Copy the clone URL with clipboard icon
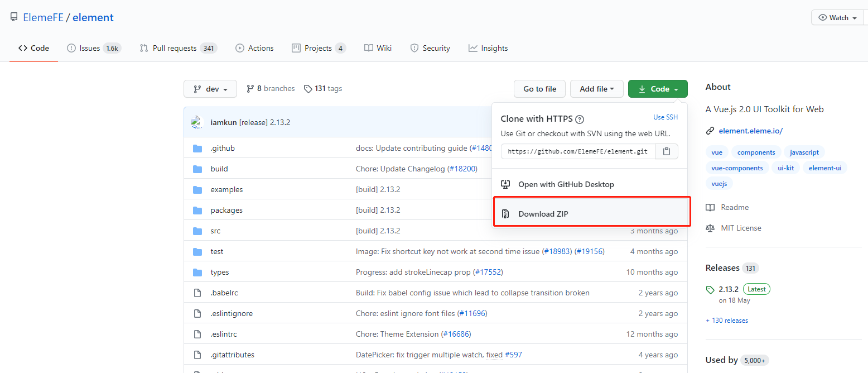 pyautogui.click(x=667, y=151)
